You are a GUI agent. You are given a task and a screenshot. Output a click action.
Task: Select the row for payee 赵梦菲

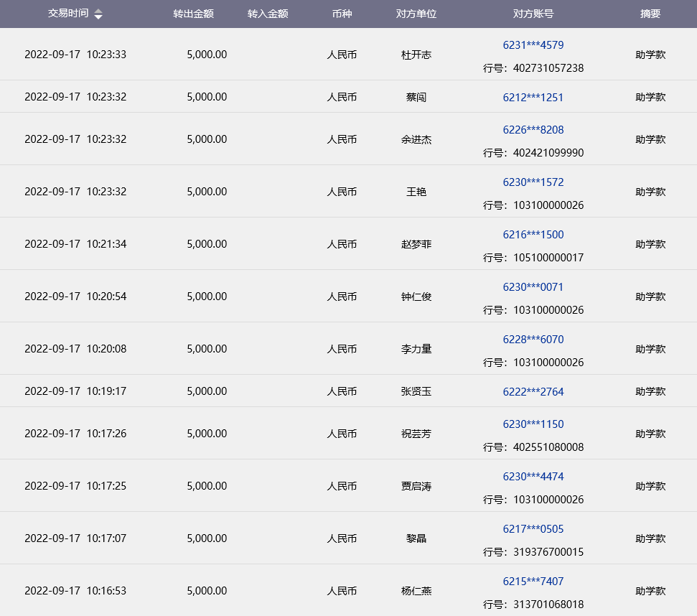point(416,244)
